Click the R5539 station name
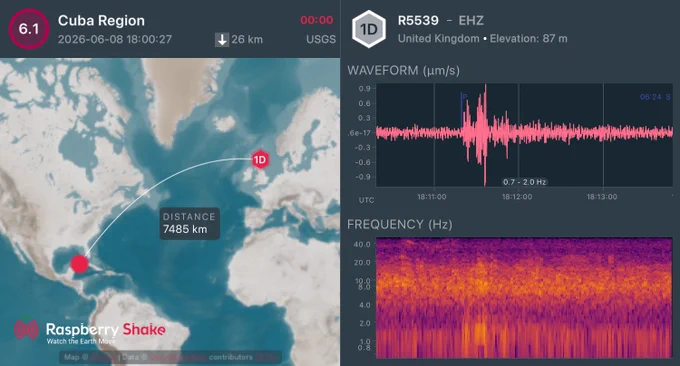Image resolution: width=680 pixels, height=366 pixels. tap(418, 20)
